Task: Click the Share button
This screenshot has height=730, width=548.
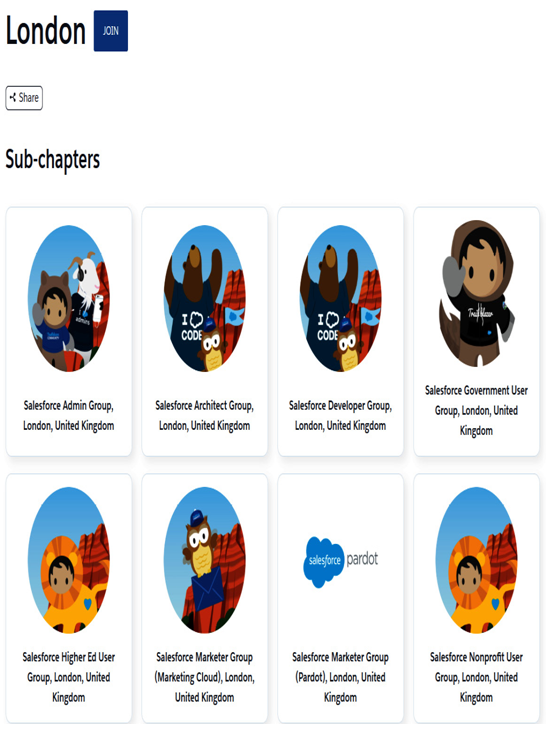Action: coord(24,98)
